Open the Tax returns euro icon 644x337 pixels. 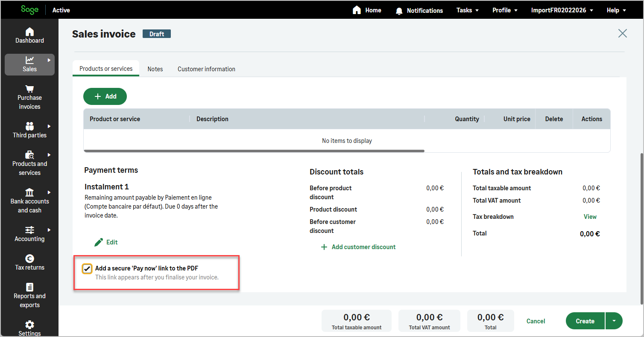point(29,259)
